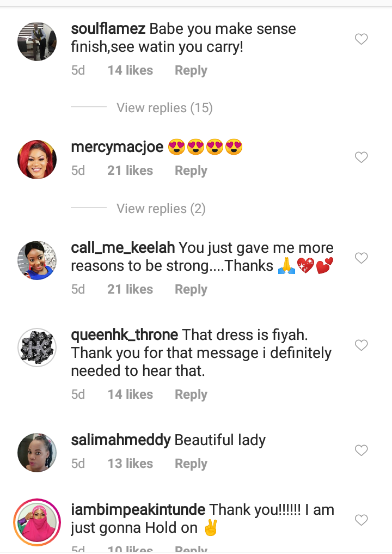Reply to mercymacjoe's emoji comment
This screenshot has height=554, width=392.
(x=191, y=171)
